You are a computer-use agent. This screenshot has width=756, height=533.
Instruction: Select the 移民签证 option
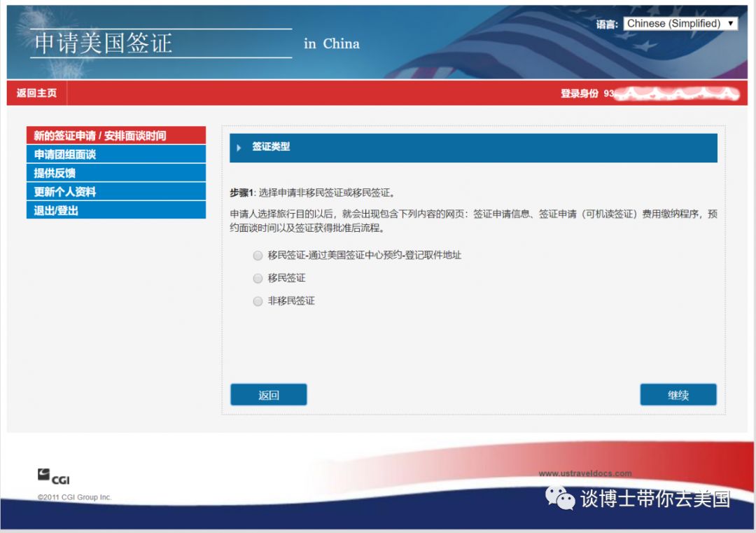click(258, 278)
